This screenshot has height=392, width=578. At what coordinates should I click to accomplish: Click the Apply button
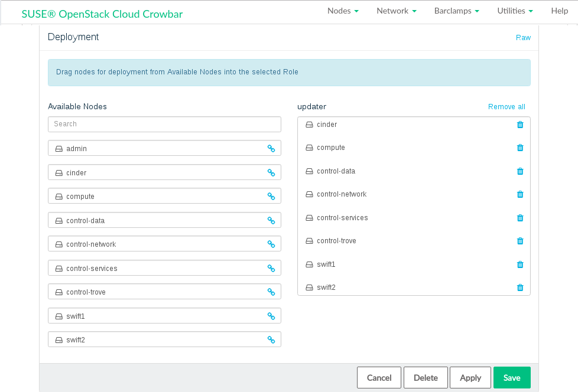point(470,378)
